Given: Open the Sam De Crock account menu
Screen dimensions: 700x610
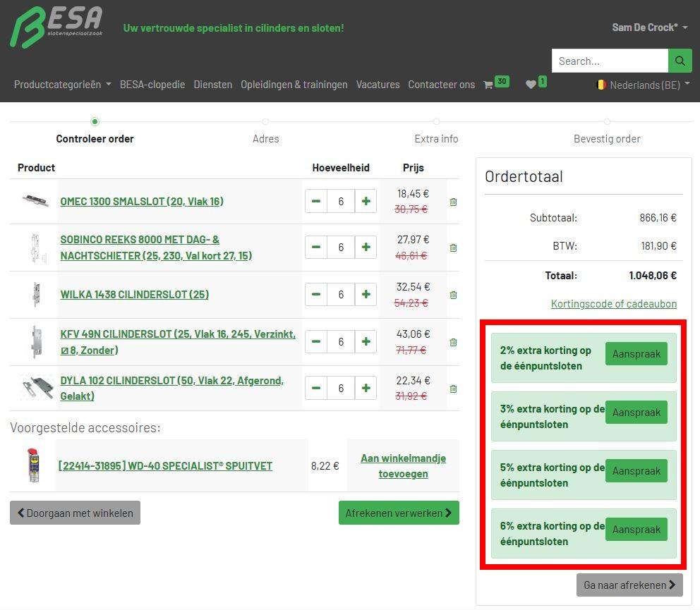Looking at the screenshot, I should point(650,28).
